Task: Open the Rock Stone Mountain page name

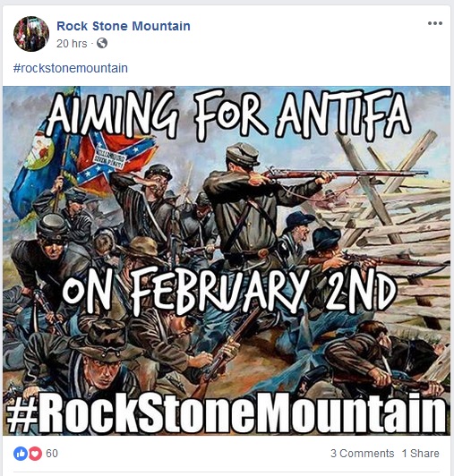Action: click(124, 26)
